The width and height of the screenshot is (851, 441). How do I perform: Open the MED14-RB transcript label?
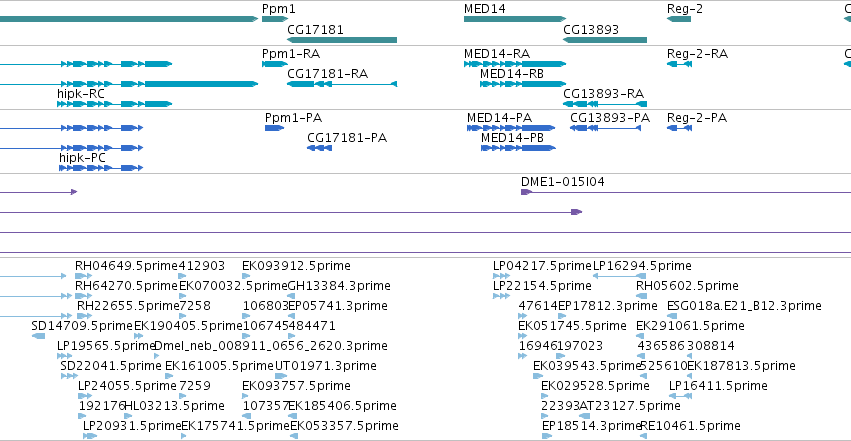tap(512, 73)
